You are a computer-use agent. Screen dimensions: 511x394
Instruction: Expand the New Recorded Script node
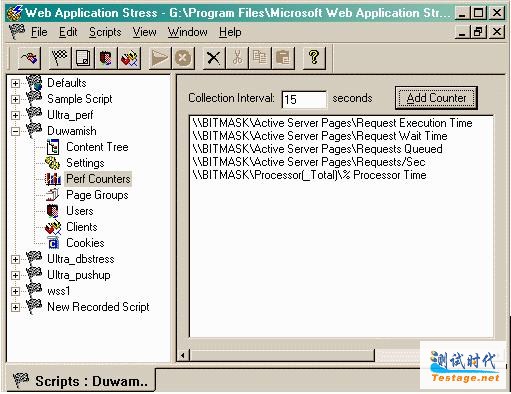[x=15, y=307]
